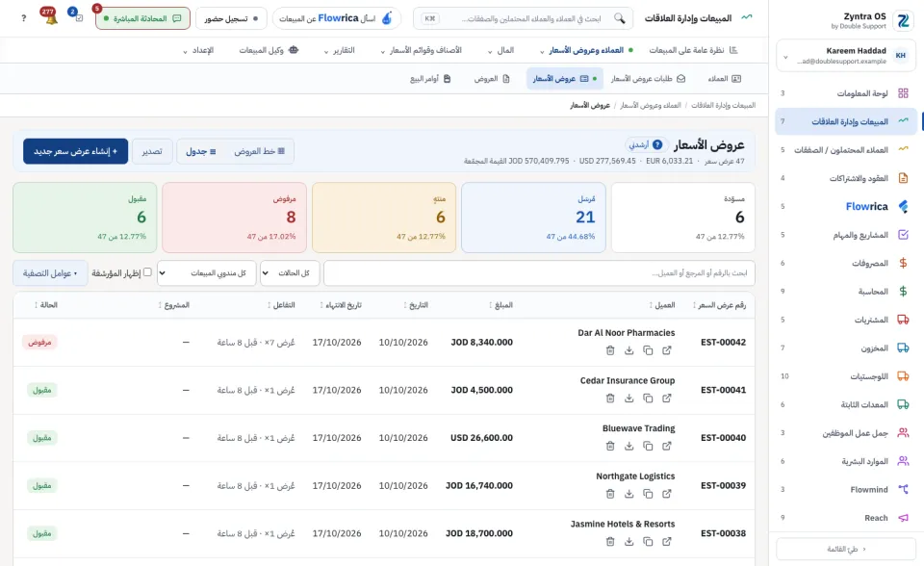
Task: Open وكيل المبيعات sales agent menu
Action: point(269,50)
